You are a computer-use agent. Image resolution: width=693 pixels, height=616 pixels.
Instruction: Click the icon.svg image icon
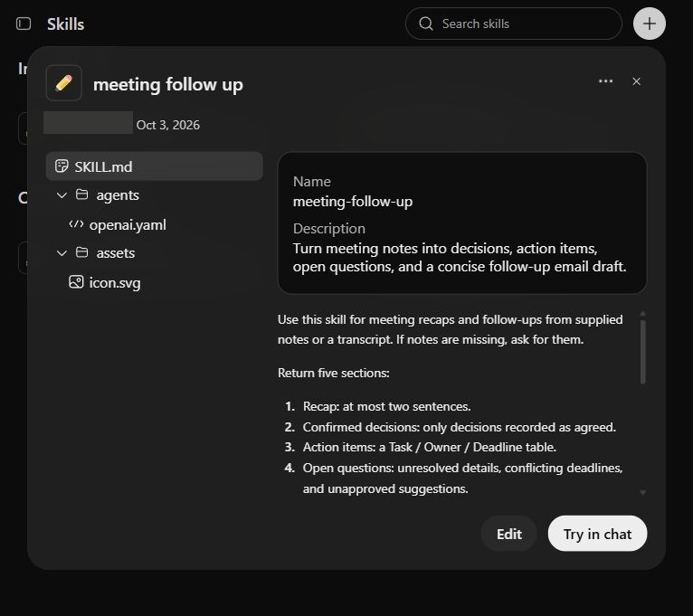pos(76,282)
